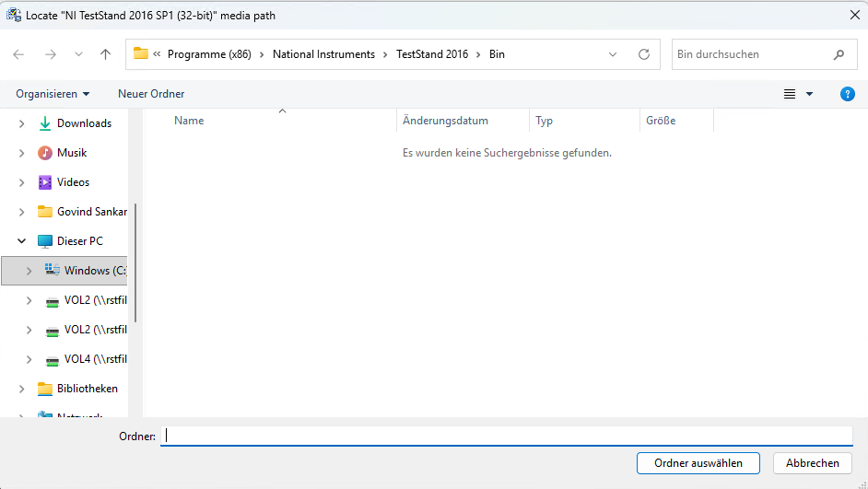Open recent locations dropdown chevron
The image size is (868, 489).
coord(78,54)
